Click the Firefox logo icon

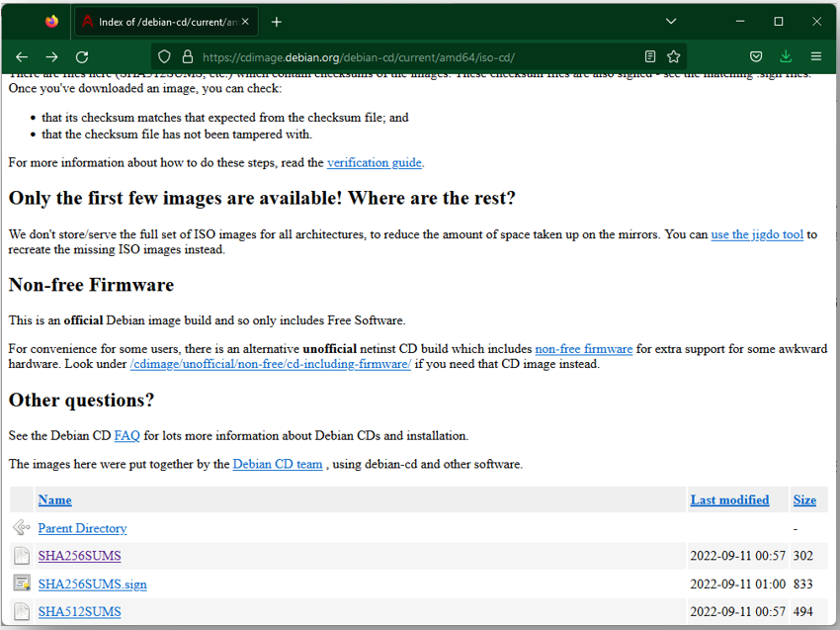(51, 22)
